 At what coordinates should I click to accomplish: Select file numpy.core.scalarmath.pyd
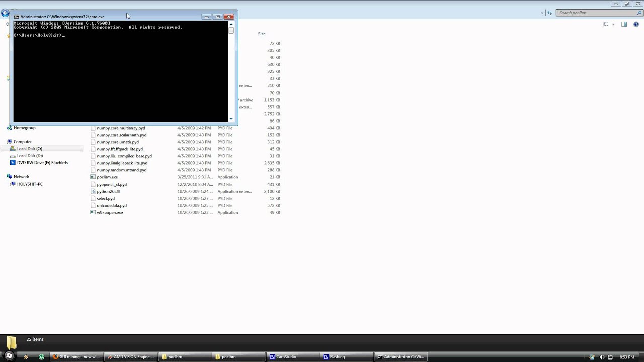122,135
